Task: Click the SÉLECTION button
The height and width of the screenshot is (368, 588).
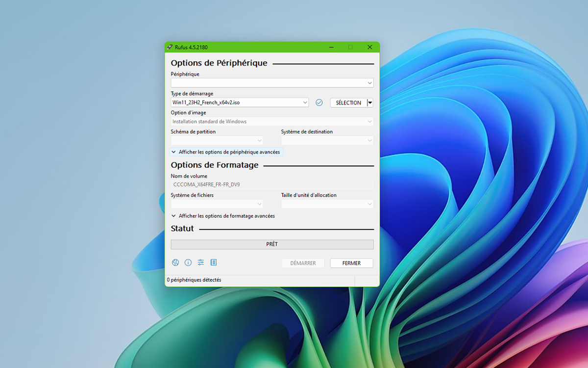Action: pyautogui.click(x=348, y=103)
